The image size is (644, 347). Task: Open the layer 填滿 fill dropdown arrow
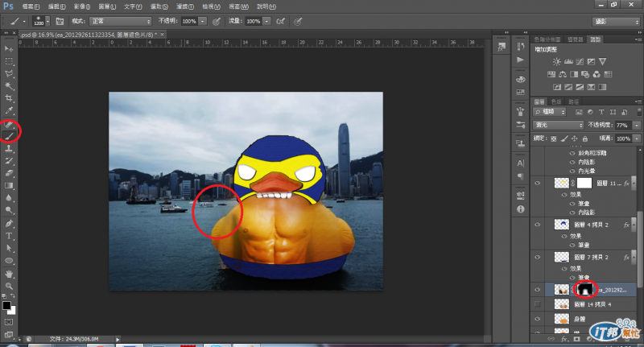pyautogui.click(x=637, y=138)
